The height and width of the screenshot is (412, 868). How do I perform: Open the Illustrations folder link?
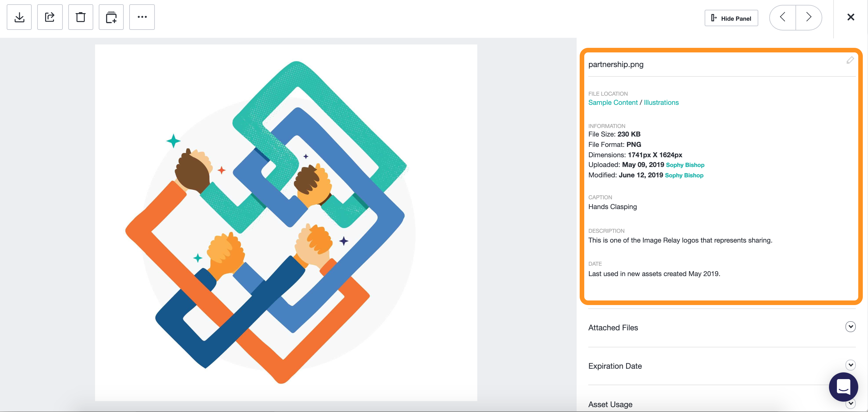pos(661,102)
